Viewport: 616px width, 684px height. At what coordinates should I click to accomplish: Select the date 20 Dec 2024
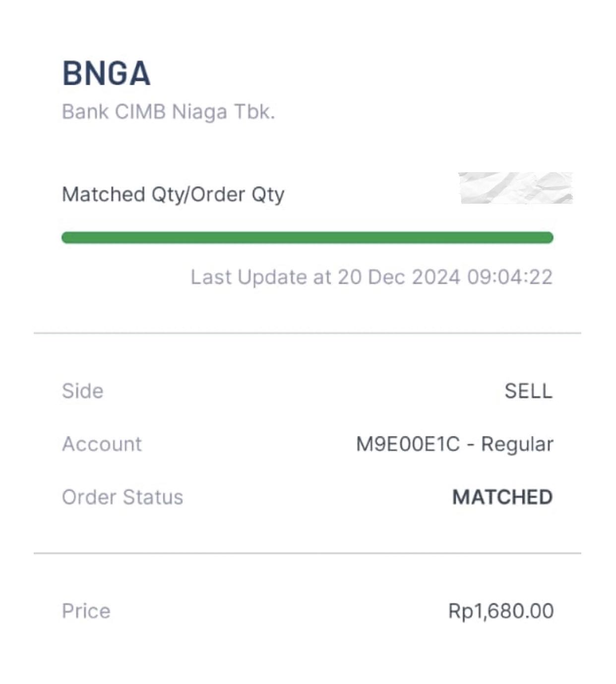[x=399, y=277]
